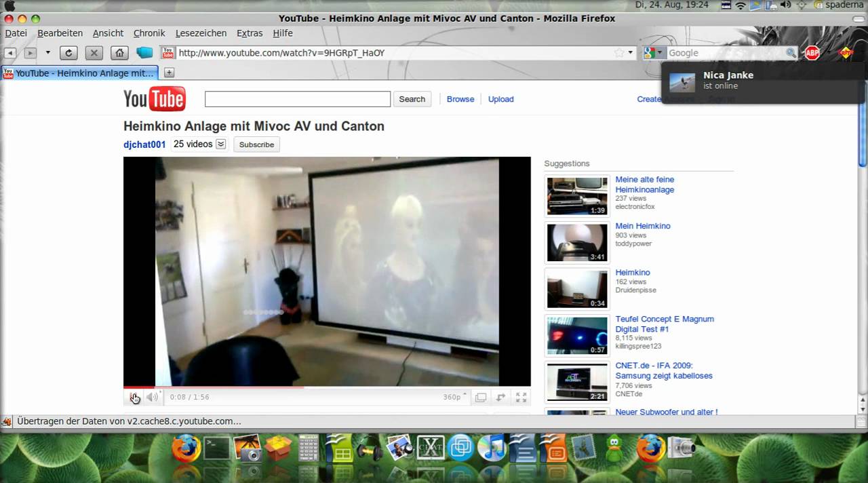Open the X11 CHAT dock icon

point(430,448)
